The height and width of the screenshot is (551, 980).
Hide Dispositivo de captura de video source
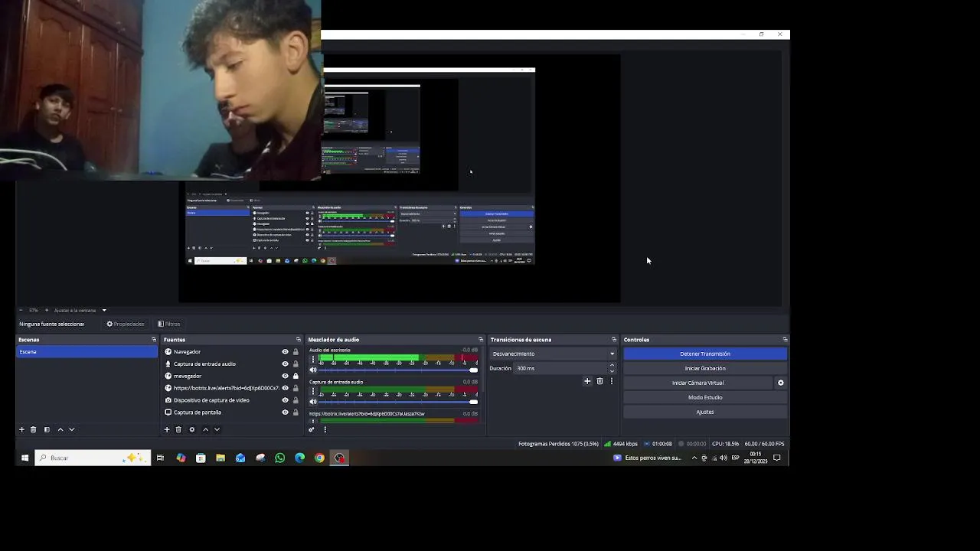(286, 400)
